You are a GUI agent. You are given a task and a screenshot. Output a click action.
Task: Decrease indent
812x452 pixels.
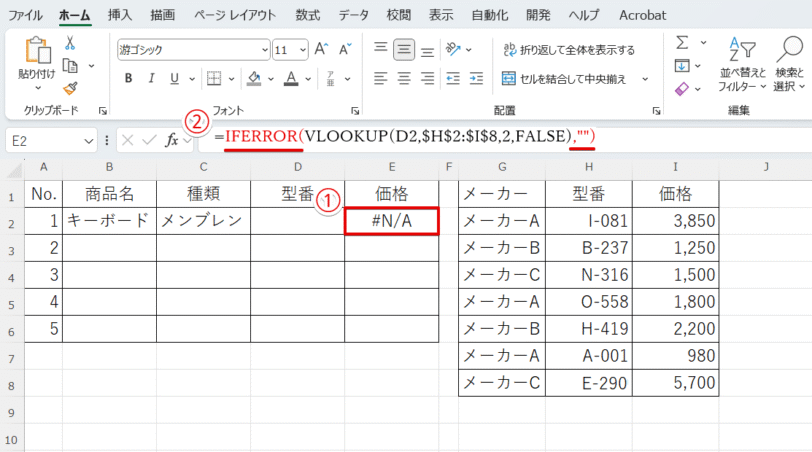(x=453, y=79)
